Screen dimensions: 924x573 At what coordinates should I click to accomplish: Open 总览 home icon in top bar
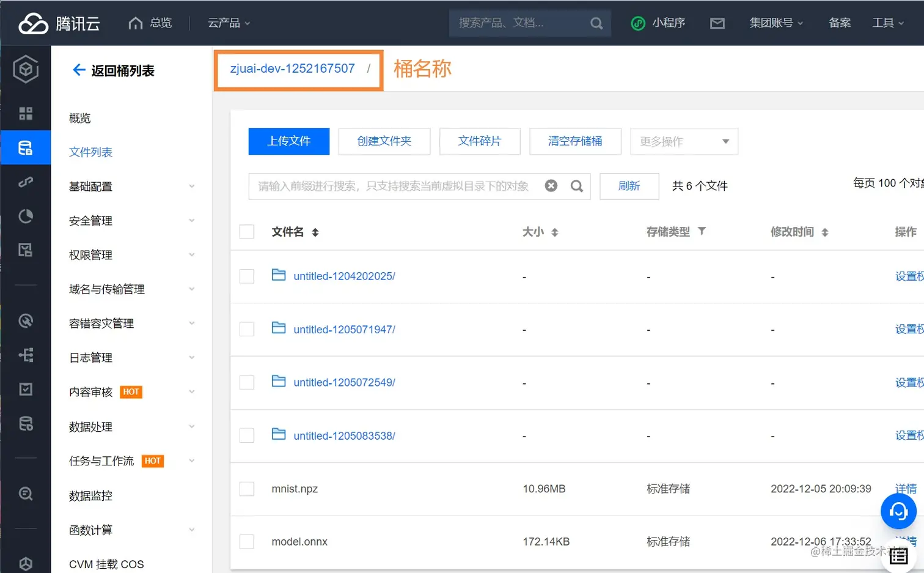click(x=136, y=23)
